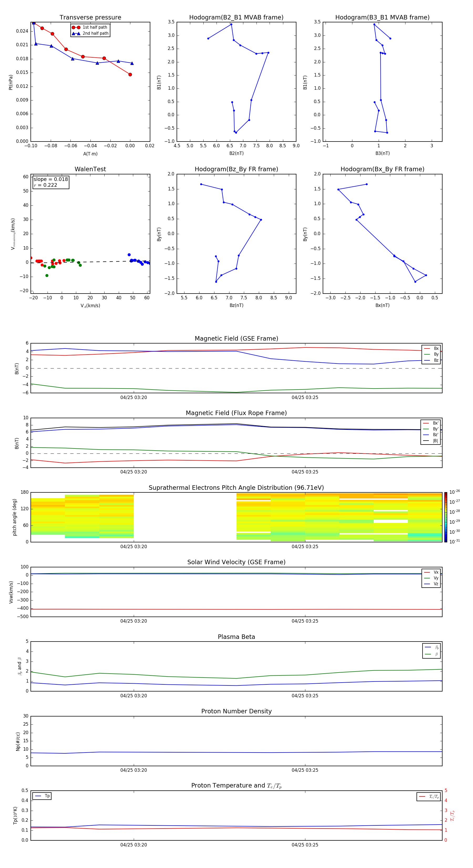
Task: Click the 'Pt(nPa)' y-axis label
Action: [x=11, y=82]
